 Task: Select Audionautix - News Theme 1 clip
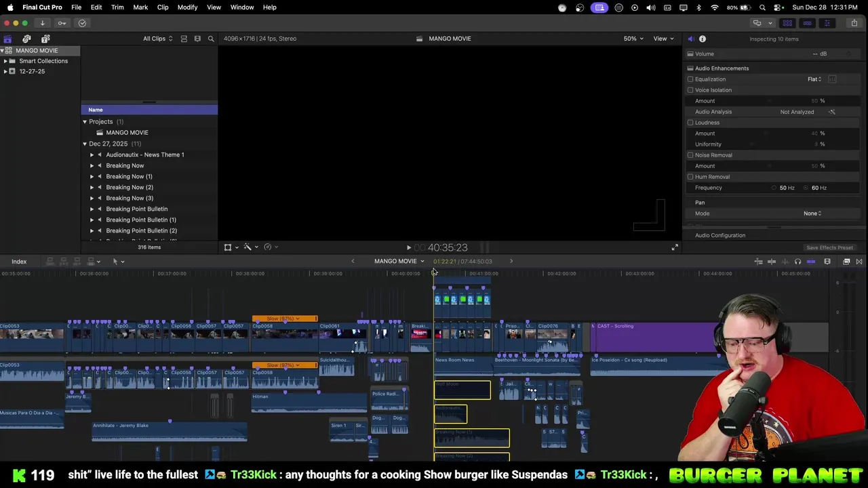coord(149,155)
